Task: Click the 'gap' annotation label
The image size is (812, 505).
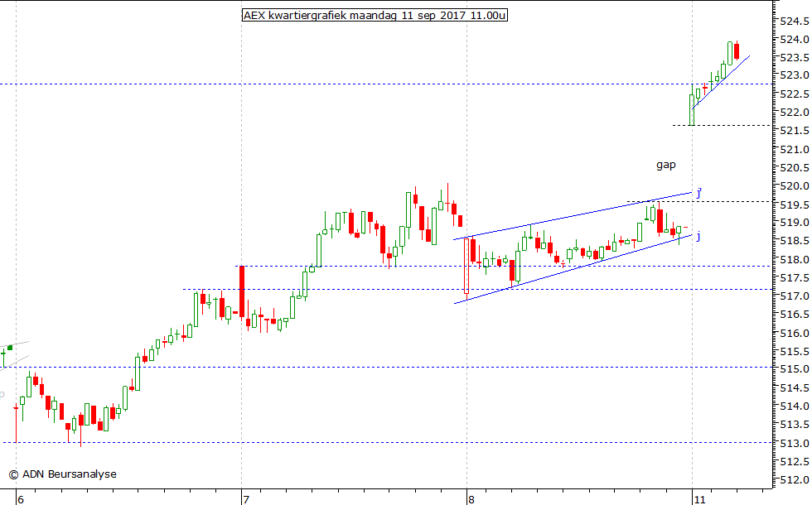Action: pos(665,165)
